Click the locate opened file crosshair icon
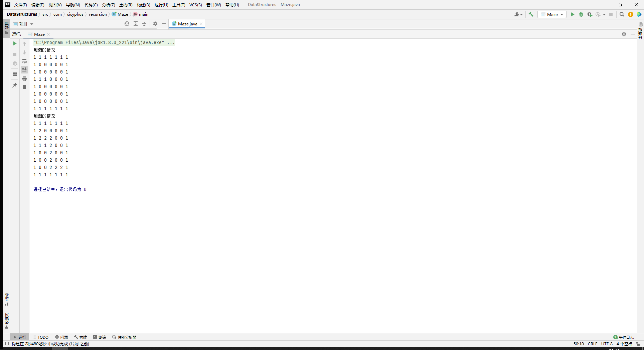Viewport: 644px width, 350px height. click(x=127, y=24)
